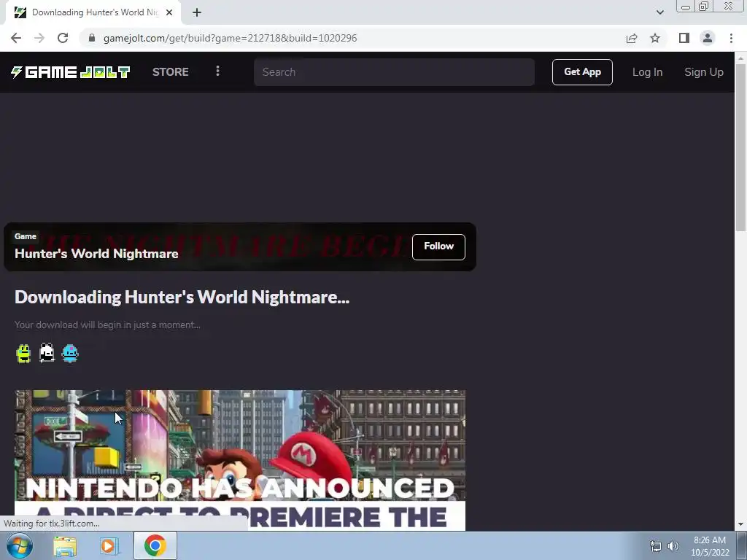Toggle the Chrome side panel
747x560 pixels.
coord(684,38)
